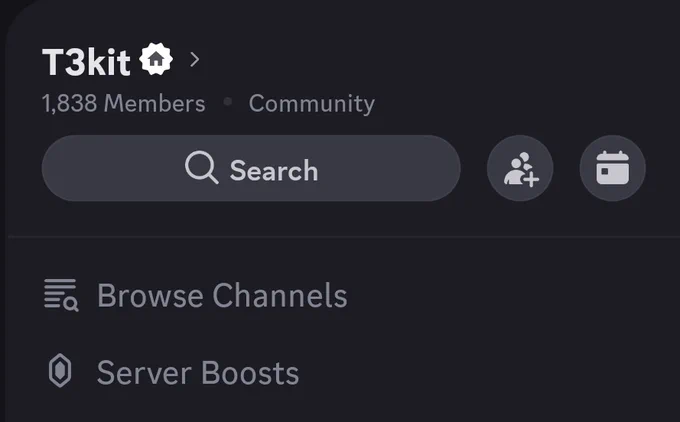Click the community house badge icon
The width and height of the screenshot is (680, 422).
156,59
